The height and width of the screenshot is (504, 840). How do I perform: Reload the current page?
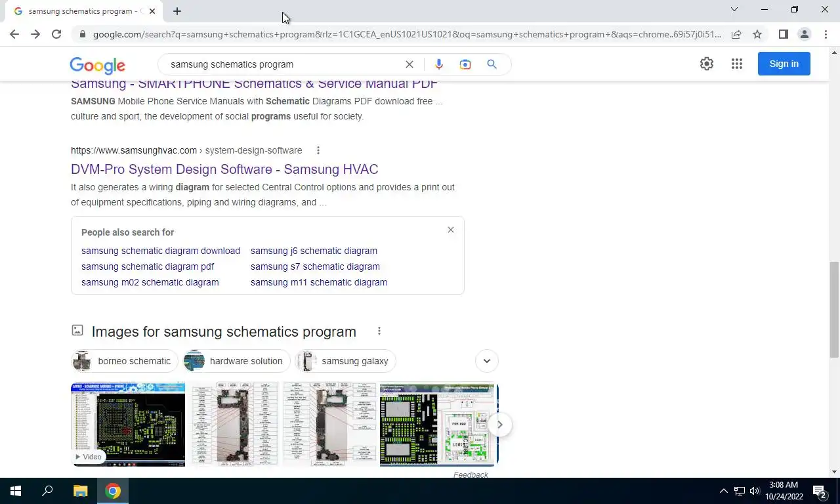pos(56,34)
